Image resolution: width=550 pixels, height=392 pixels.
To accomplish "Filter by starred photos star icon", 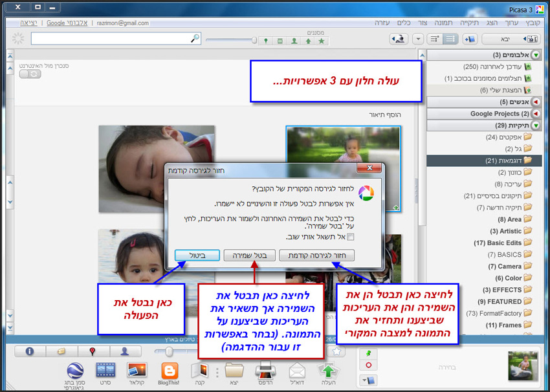I will click(x=322, y=41).
